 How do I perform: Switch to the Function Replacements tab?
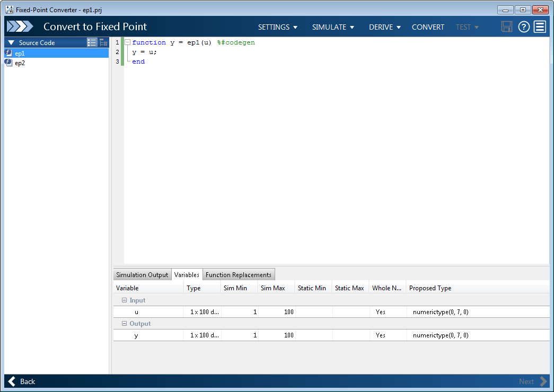[238, 274]
